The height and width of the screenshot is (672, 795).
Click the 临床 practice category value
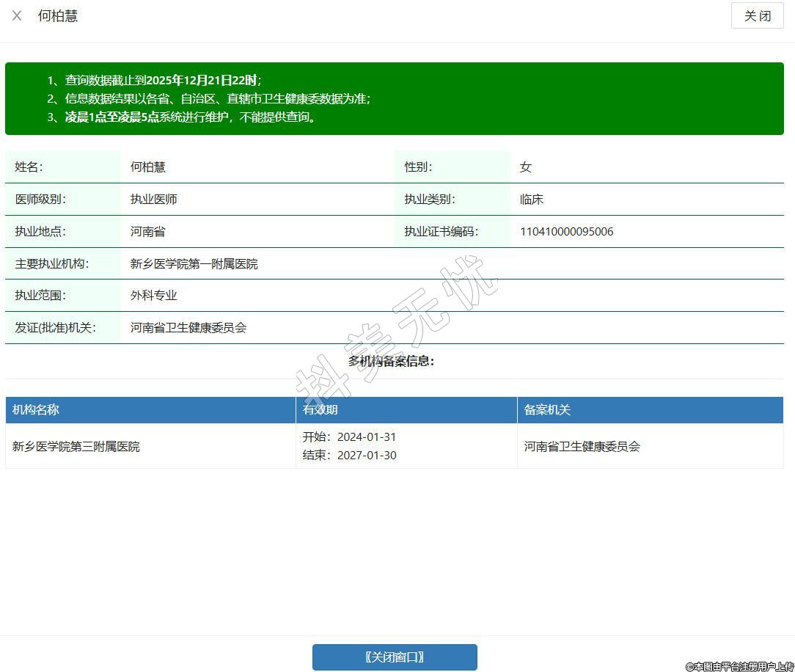pos(532,200)
